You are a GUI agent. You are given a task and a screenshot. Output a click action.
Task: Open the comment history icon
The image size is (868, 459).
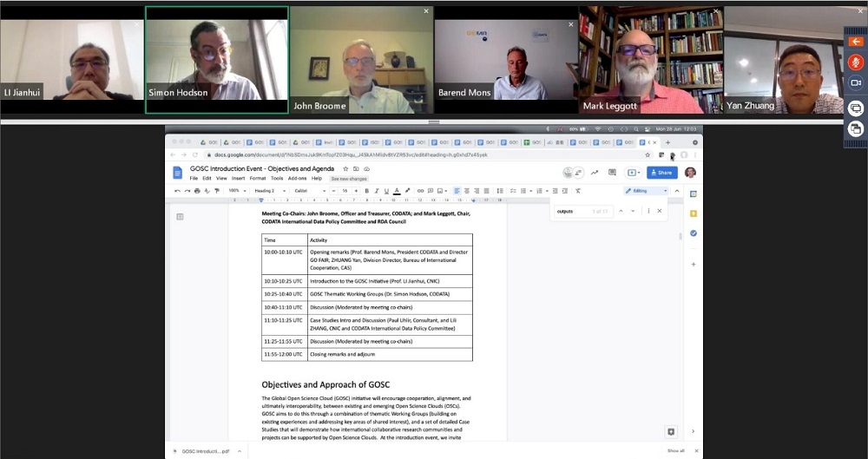tap(612, 173)
